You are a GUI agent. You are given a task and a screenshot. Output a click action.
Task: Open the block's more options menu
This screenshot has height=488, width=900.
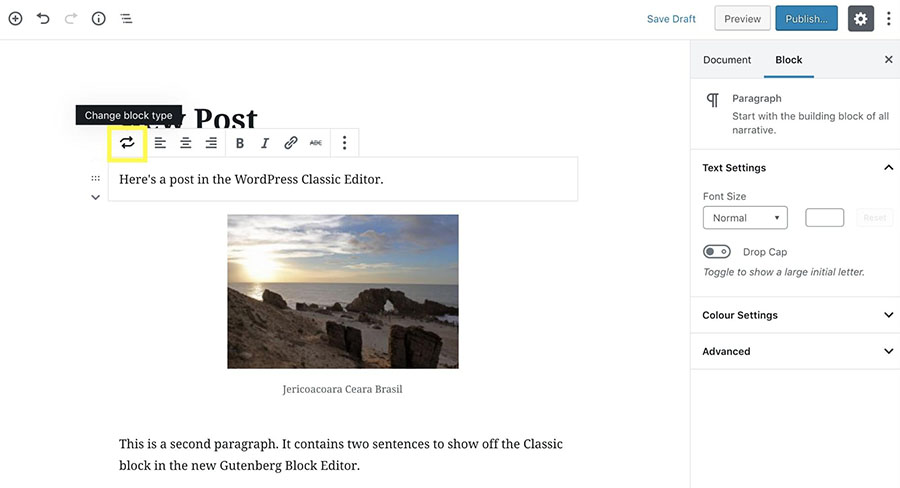(x=344, y=143)
